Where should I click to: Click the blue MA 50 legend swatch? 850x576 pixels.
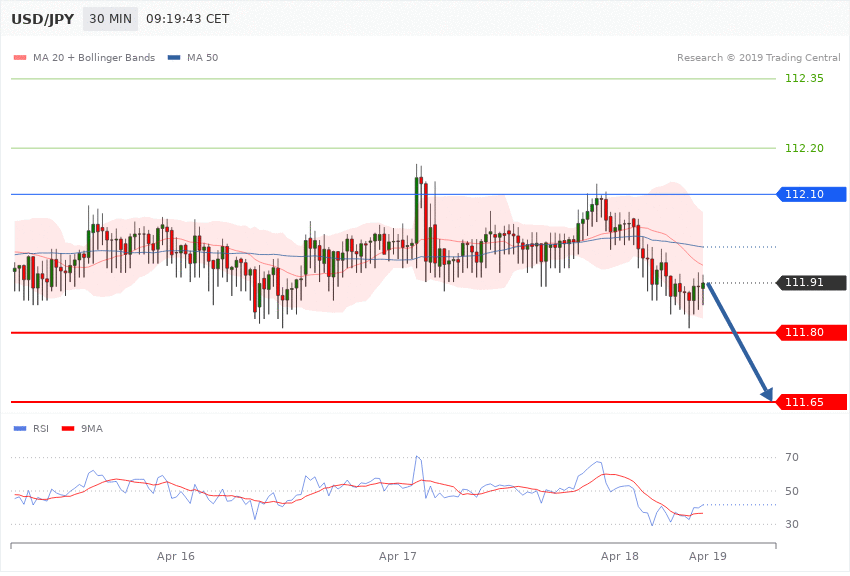pyautogui.click(x=174, y=57)
